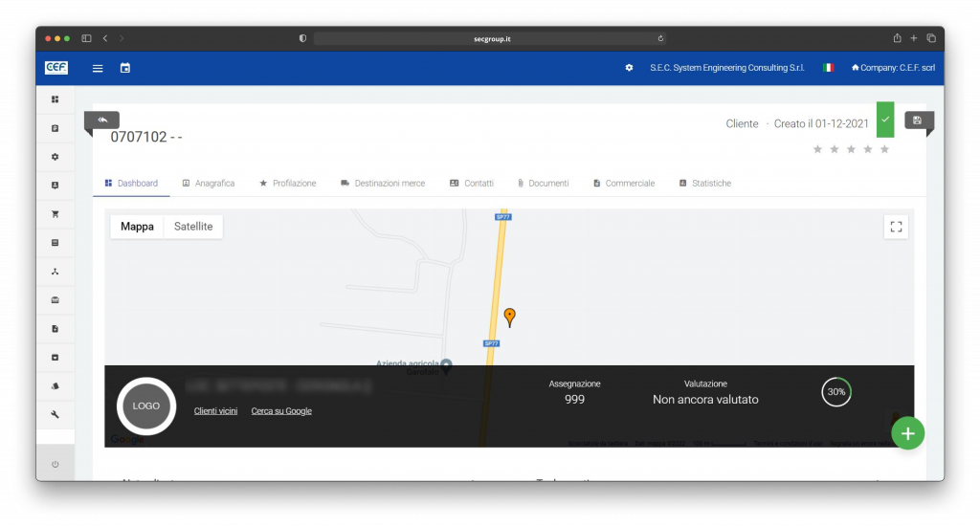Click the 0707102 customer title
Screen dimensions: 980x526
(x=146, y=137)
